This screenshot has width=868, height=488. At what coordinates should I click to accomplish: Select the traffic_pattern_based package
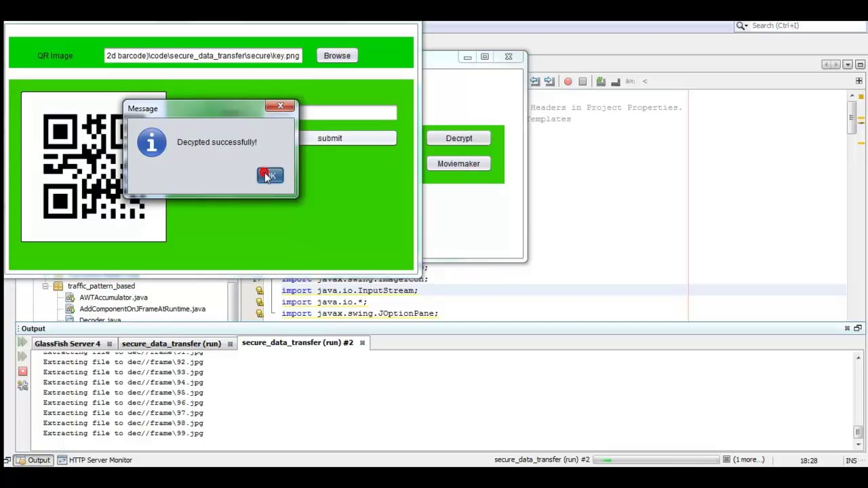click(101, 286)
